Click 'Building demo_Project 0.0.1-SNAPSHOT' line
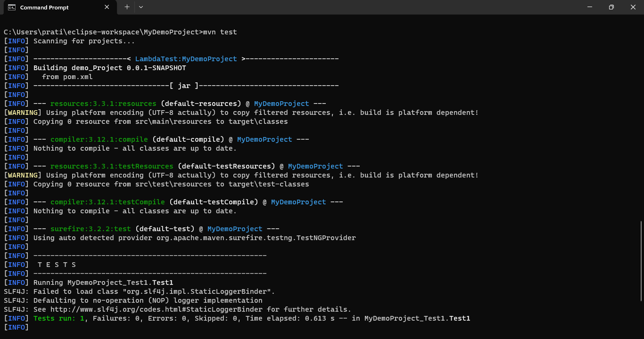This screenshot has width=644, height=339. click(109, 68)
